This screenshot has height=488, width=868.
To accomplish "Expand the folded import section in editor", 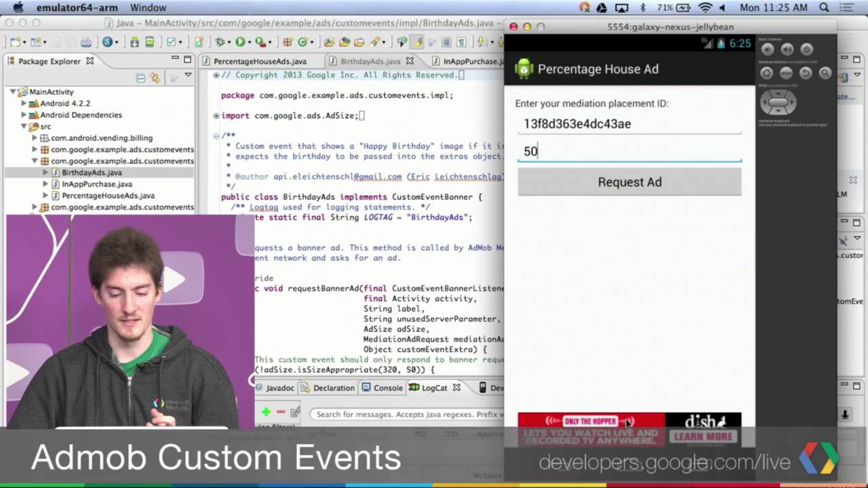I will (x=216, y=115).
